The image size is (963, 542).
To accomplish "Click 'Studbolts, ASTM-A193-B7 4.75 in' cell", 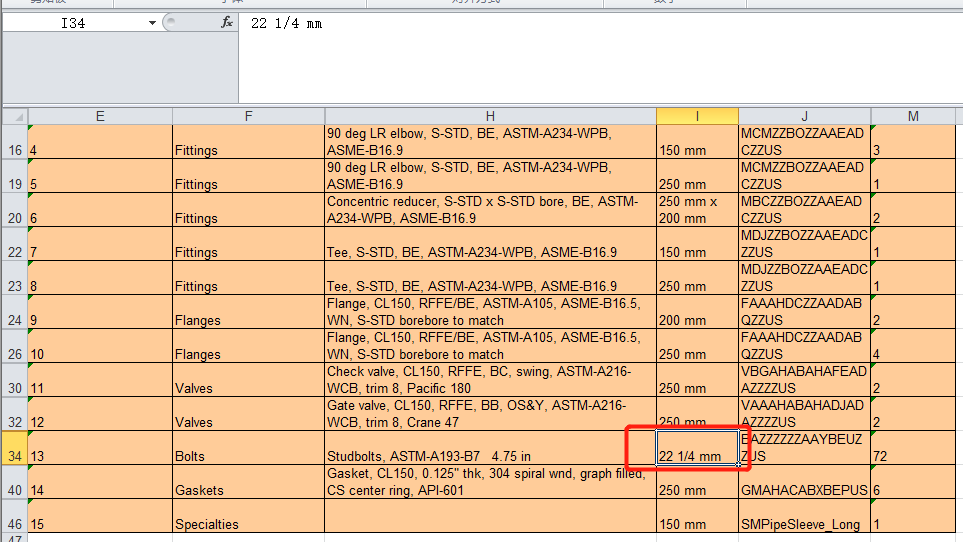I will [490, 448].
